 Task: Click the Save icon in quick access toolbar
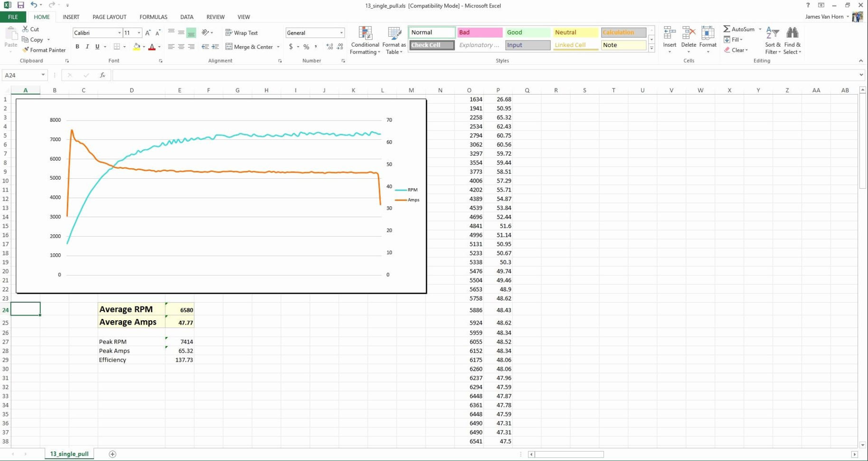[x=20, y=5]
